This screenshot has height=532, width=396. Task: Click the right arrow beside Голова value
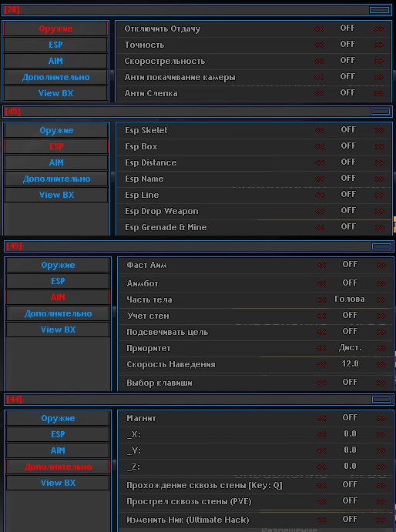tap(381, 299)
